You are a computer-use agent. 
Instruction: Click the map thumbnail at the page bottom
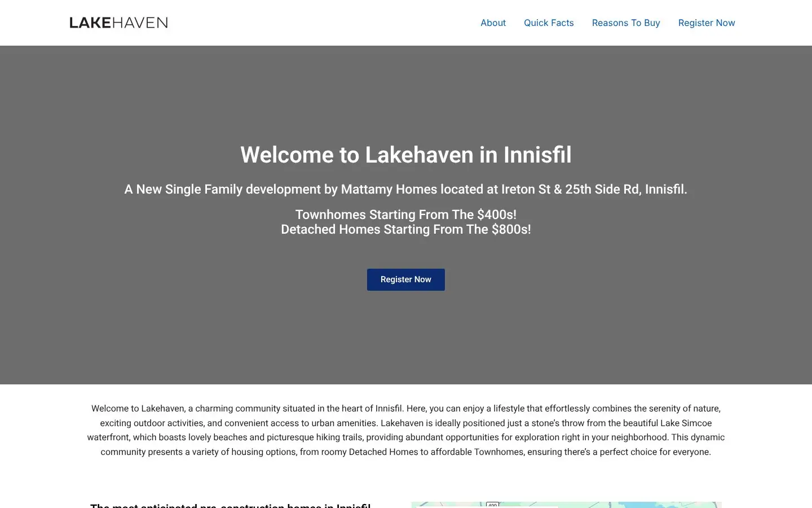click(x=567, y=505)
